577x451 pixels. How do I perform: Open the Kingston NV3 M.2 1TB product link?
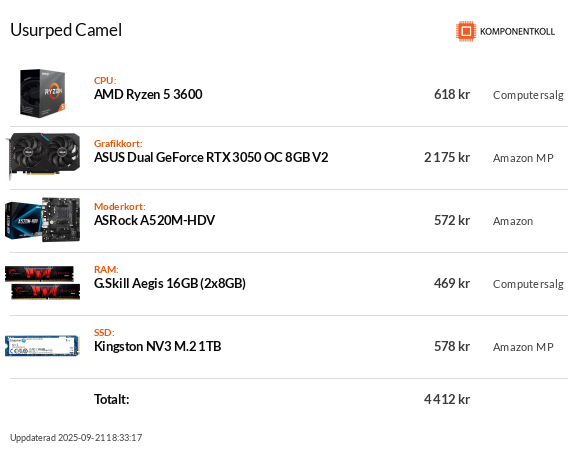(157, 347)
